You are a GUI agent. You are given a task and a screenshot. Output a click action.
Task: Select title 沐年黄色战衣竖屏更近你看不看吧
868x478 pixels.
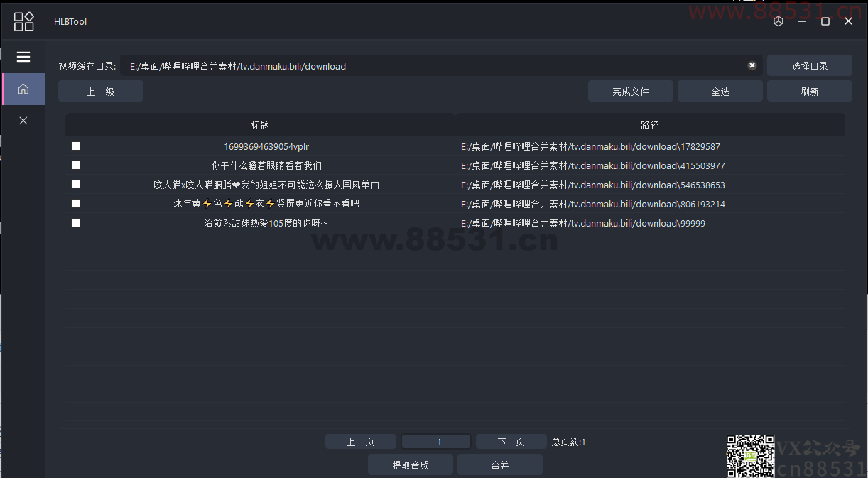pos(266,204)
